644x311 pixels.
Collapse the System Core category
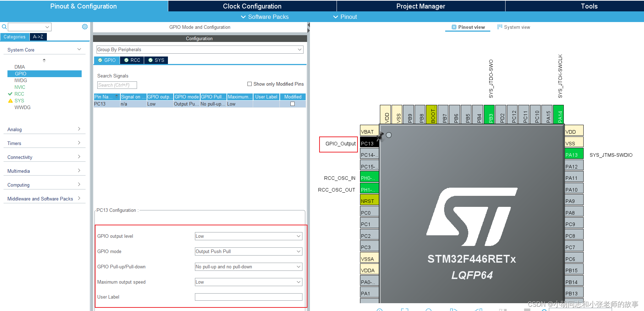[x=44, y=50]
